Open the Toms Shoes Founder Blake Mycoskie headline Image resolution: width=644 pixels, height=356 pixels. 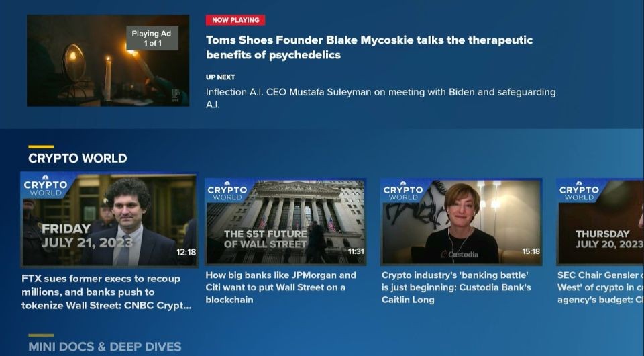(369, 47)
